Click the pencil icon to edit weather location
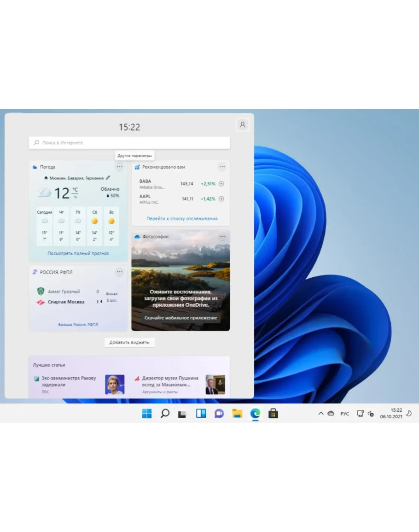Screen dimensions: 419x532 pos(108,178)
